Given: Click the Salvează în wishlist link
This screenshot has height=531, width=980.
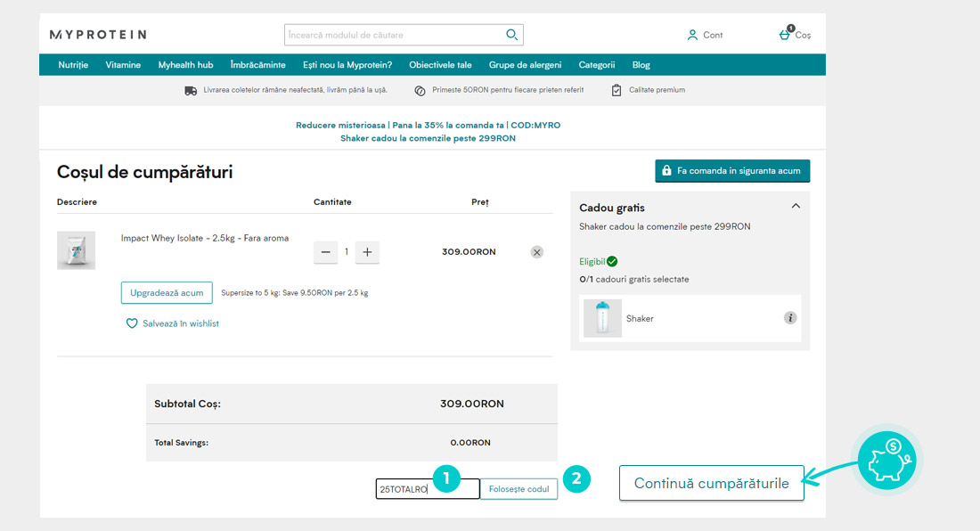Looking at the screenshot, I should point(181,323).
